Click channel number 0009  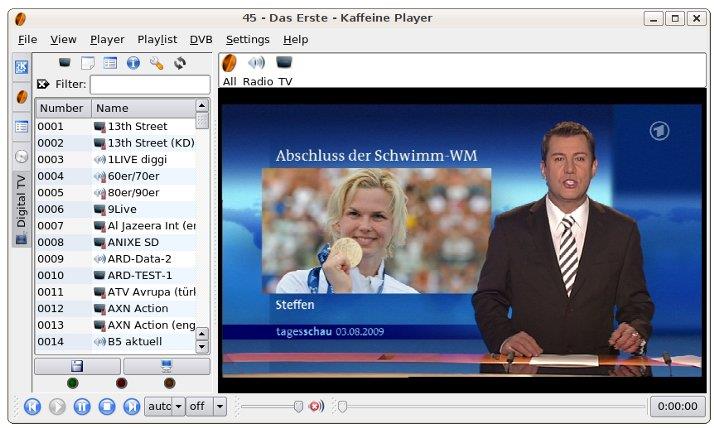tap(51, 259)
